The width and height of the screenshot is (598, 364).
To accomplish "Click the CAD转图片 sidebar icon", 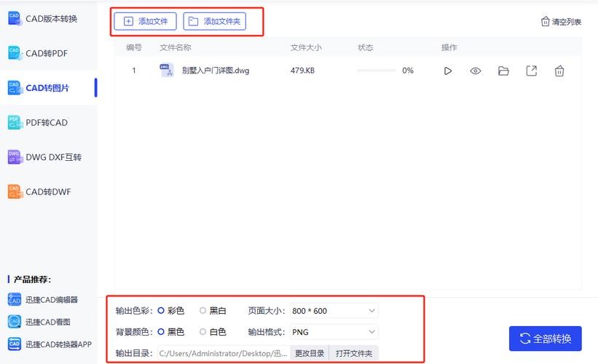I will [x=15, y=88].
